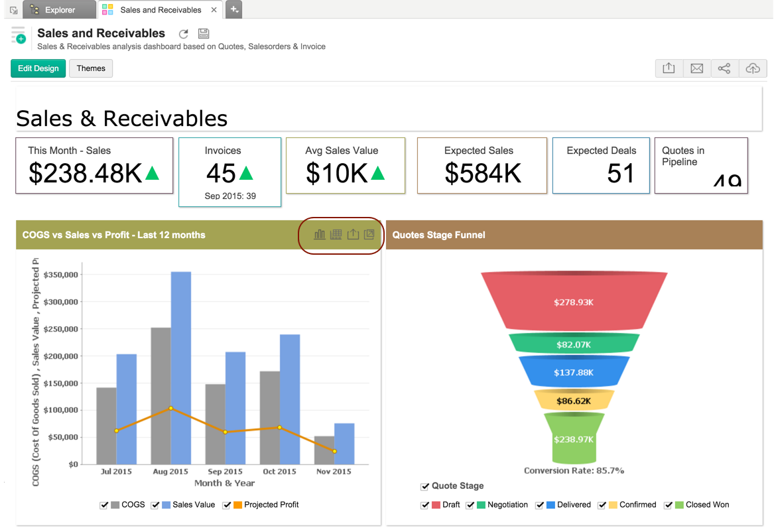This screenshot has width=774, height=532.
Task: Uncheck the COGS legend checkbox
Action: (104, 505)
